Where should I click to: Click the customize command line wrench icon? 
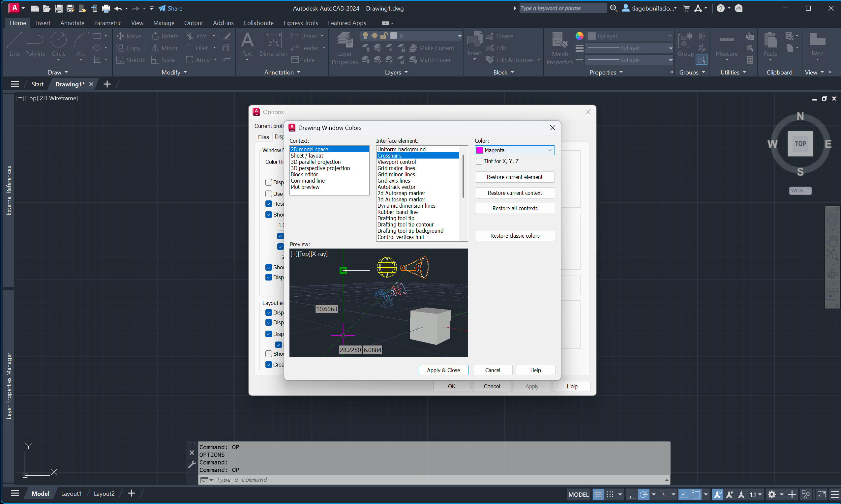click(x=192, y=464)
